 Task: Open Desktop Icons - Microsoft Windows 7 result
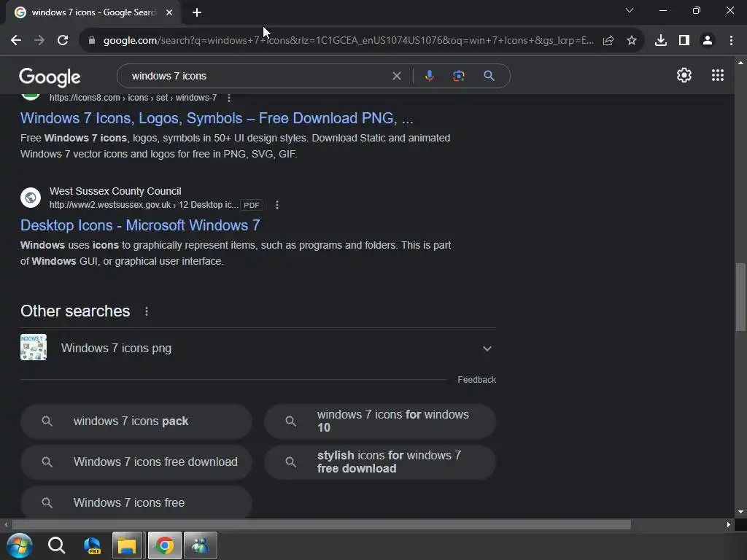140,225
